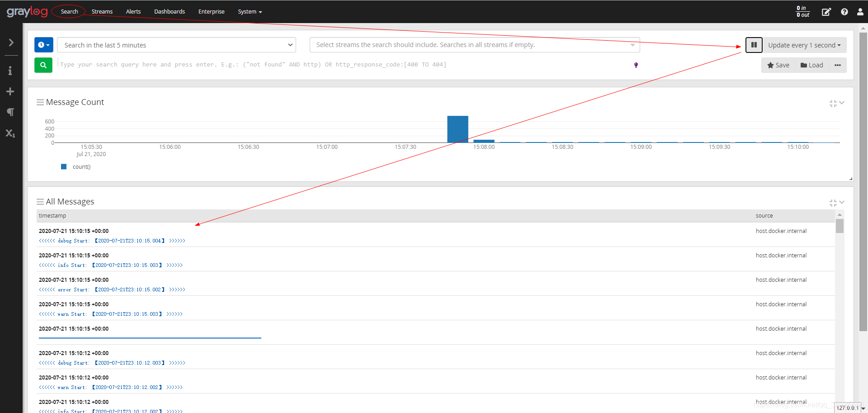Click the purple lightbulb query help icon
Image resolution: width=868 pixels, height=413 pixels.
[636, 65]
